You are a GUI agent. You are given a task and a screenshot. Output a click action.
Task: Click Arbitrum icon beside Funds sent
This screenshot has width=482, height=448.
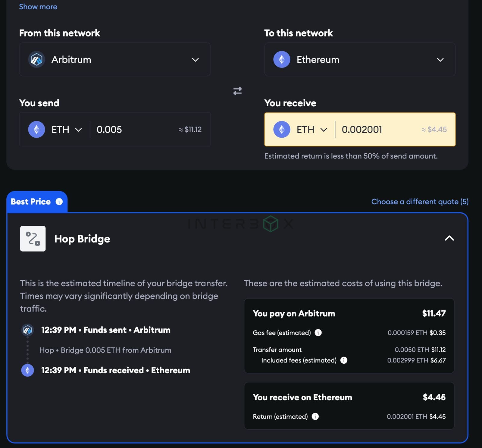tap(27, 330)
